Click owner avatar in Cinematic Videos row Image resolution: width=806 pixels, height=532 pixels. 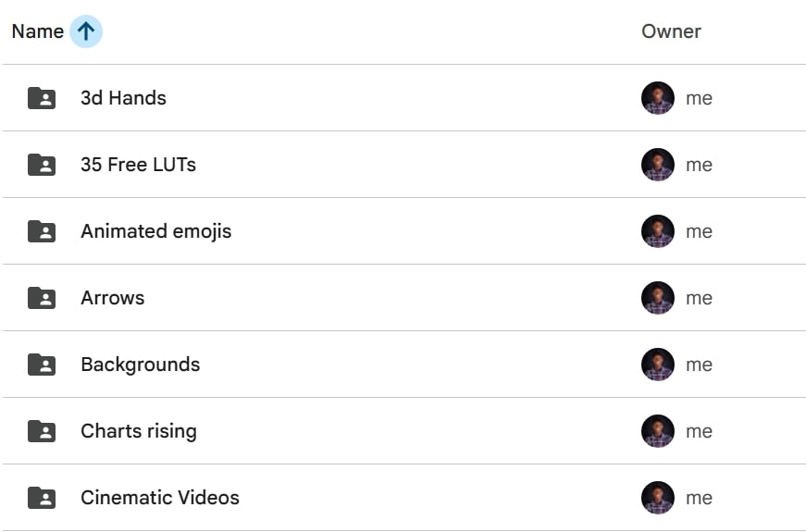[x=658, y=498]
